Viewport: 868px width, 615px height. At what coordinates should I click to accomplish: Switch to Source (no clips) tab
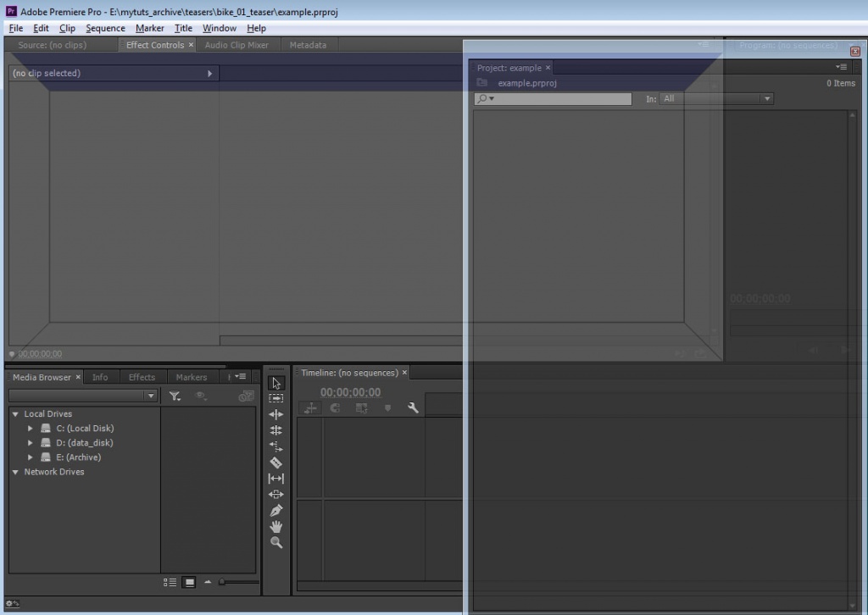pyautogui.click(x=52, y=45)
